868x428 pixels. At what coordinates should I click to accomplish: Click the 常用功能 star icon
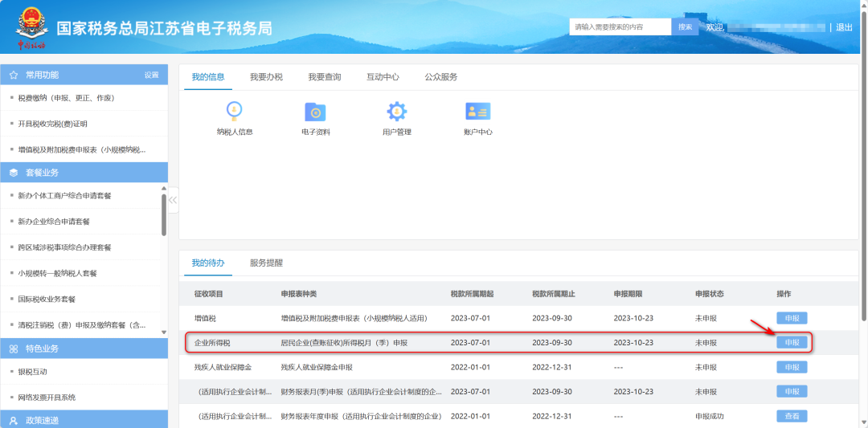click(x=14, y=75)
